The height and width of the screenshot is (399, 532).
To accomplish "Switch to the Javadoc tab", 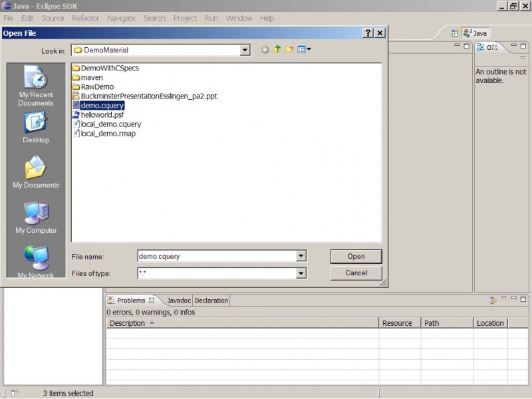I will coord(178,301).
